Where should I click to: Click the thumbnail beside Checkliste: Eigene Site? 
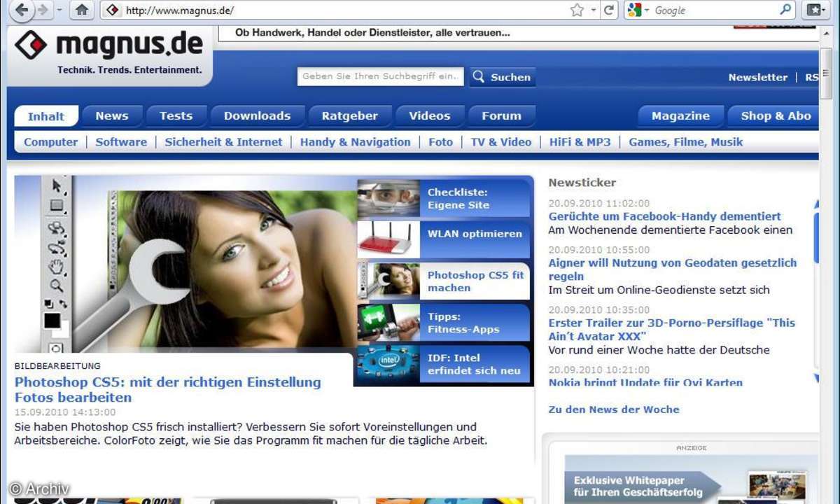point(388,199)
